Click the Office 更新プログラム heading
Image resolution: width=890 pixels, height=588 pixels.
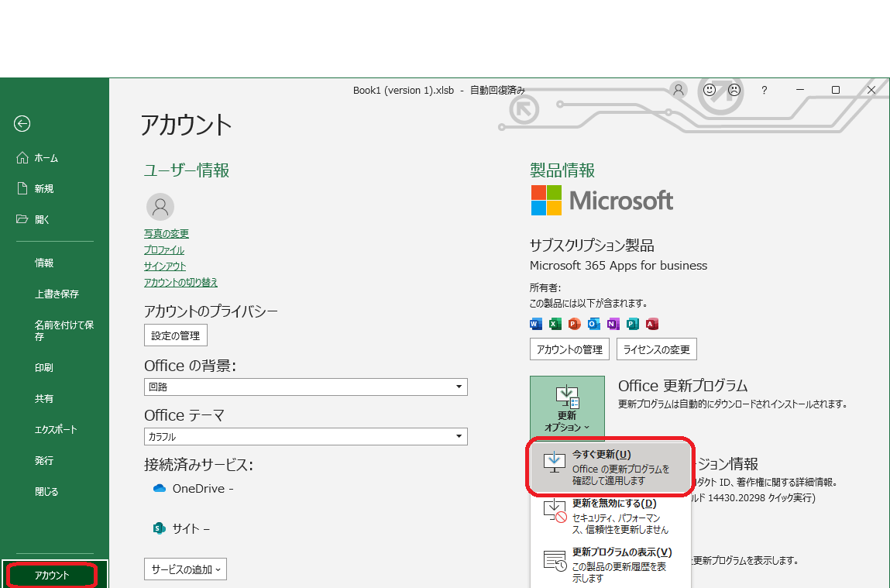click(683, 386)
